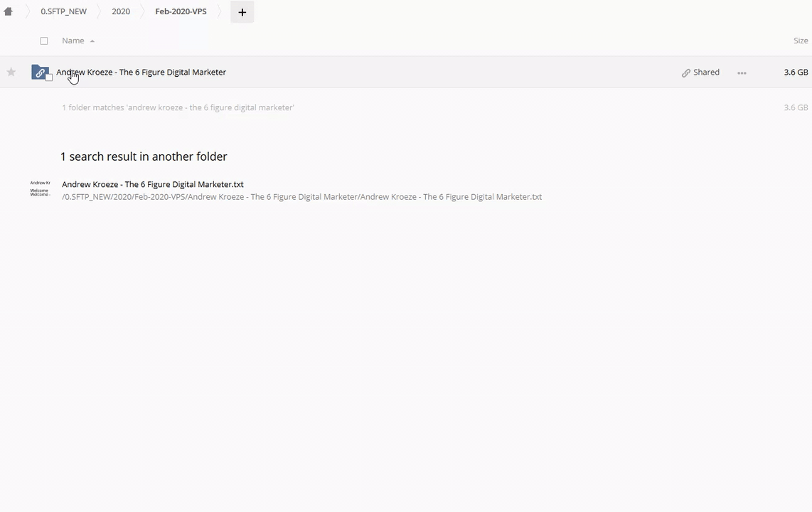The image size is (812, 512).
Task: Sort files by the Name column header
Action: click(73, 41)
